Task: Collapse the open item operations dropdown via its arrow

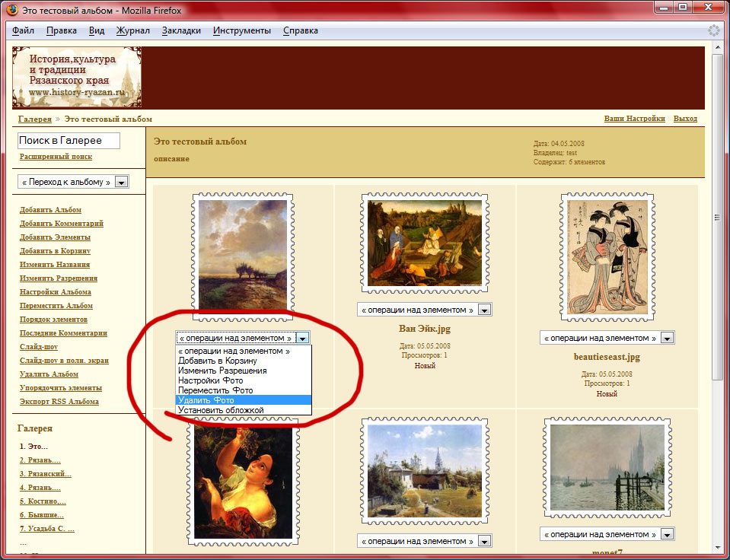Action: [x=303, y=339]
